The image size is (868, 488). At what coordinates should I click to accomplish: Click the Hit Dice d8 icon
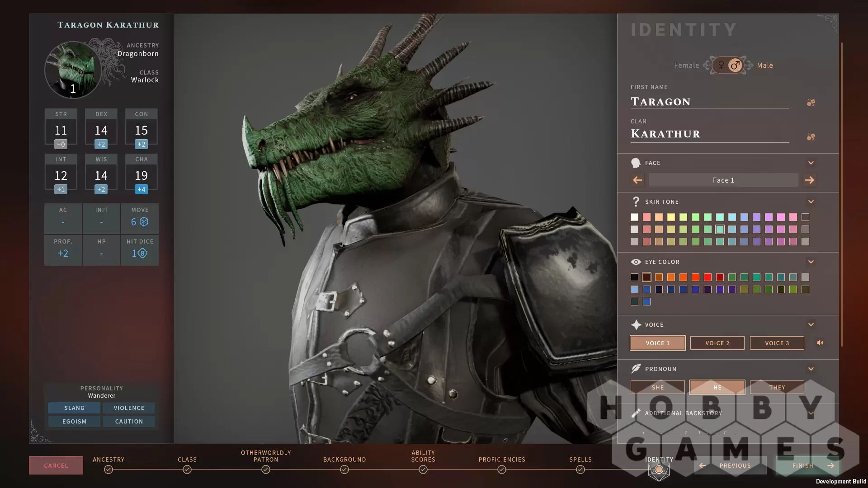click(x=142, y=253)
